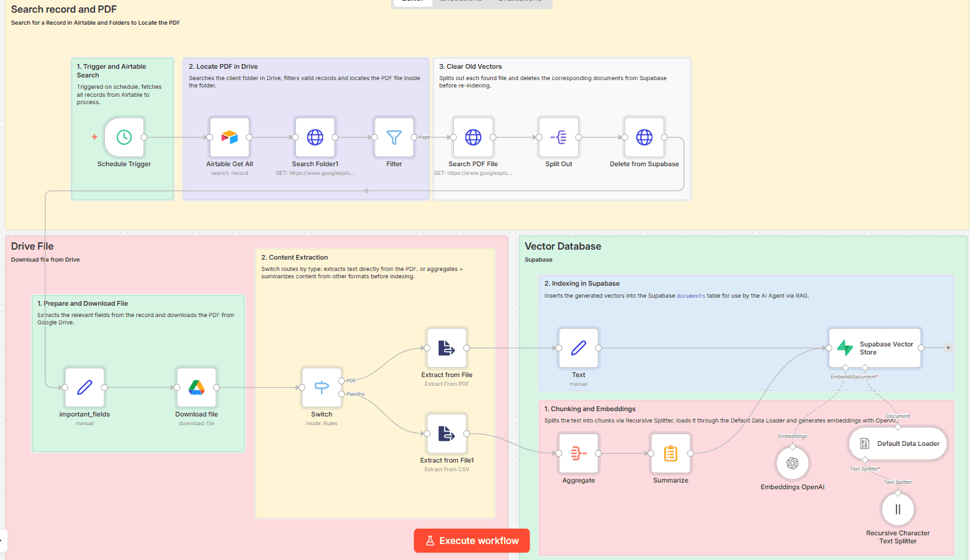
Task: Click the '2. Locate PDF in Drive' note heading
Action: coord(223,67)
